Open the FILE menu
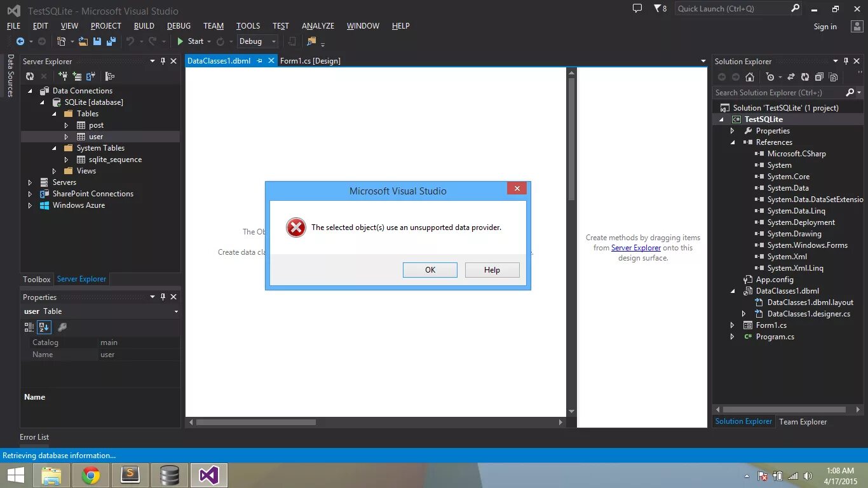This screenshot has width=868, height=488. point(13,26)
